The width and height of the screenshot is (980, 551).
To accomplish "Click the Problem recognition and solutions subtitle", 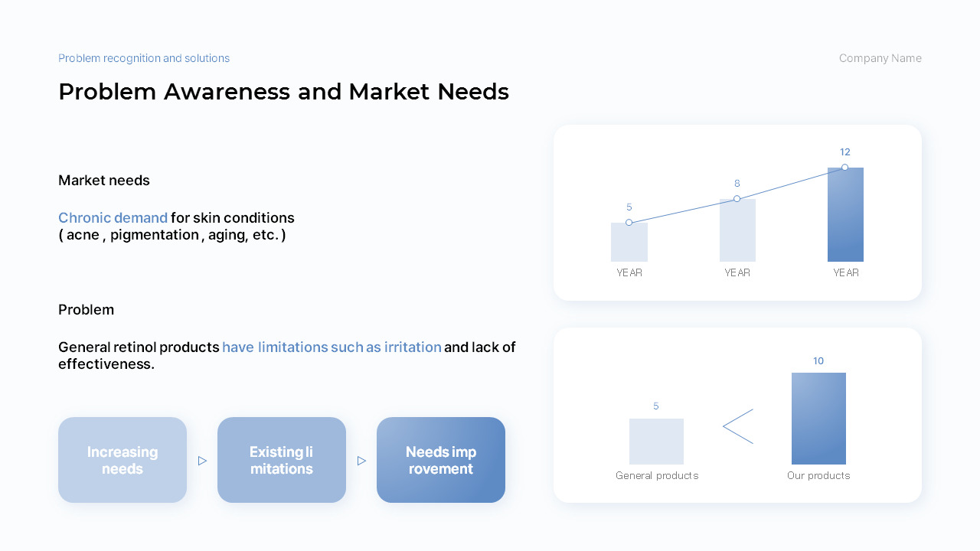I will pos(144,58).
